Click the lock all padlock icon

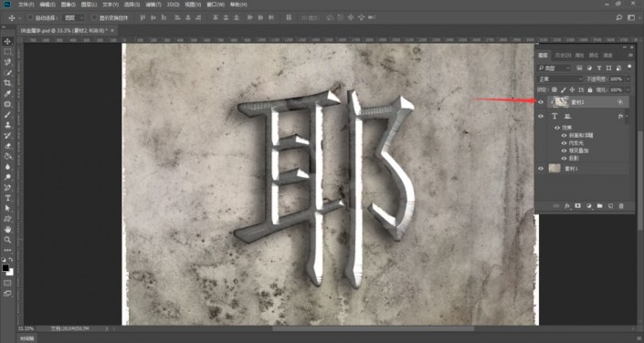point(590,89)
